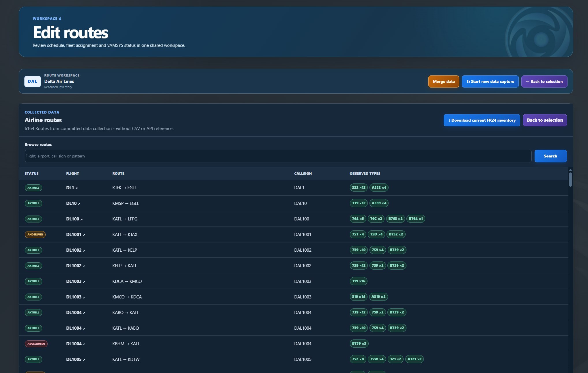Click callsign DAL1
Image resolution: width=588 pixels, height=373 pixels.
click(299, 188)
